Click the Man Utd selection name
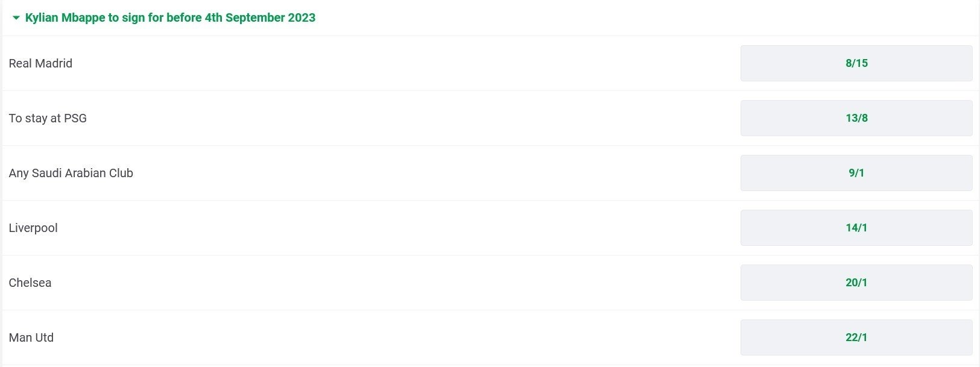The image size is (980, 367). (31, 337)
